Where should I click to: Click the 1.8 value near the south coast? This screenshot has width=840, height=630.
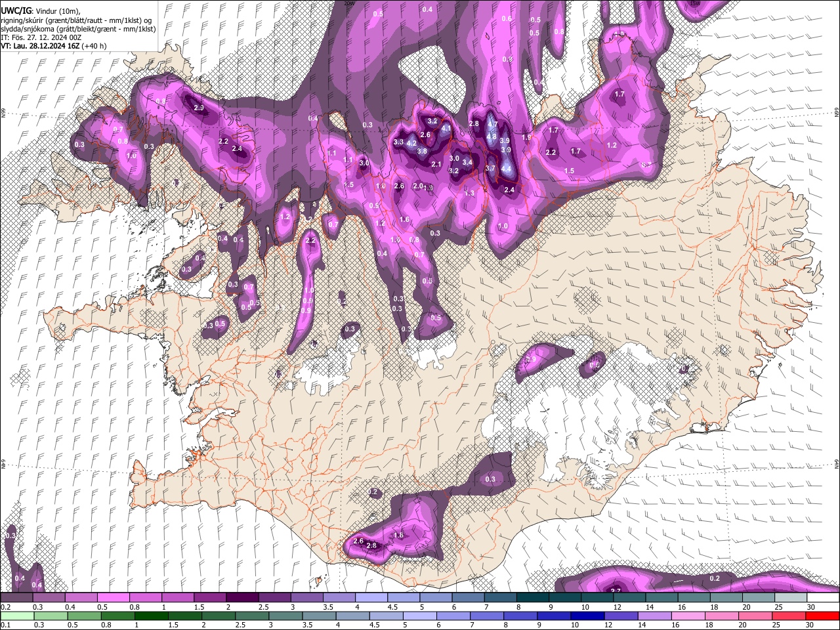398,535
